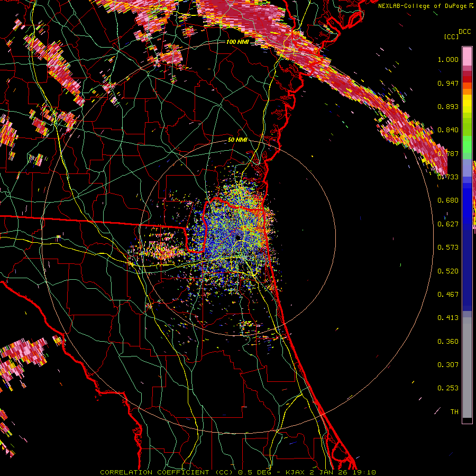Click the light pink top color bar segment
Screen dimensions: 476x476
467,56
